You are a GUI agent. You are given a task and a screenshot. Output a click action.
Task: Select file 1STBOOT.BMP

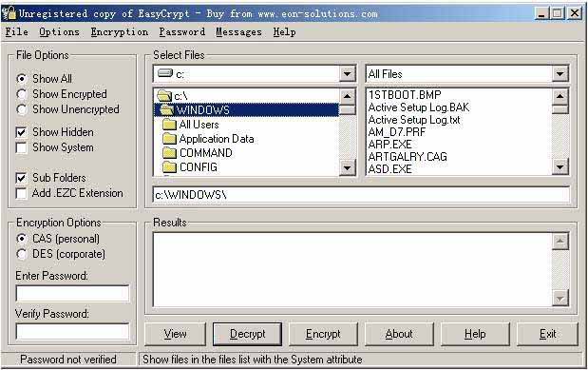pos(405,95)
